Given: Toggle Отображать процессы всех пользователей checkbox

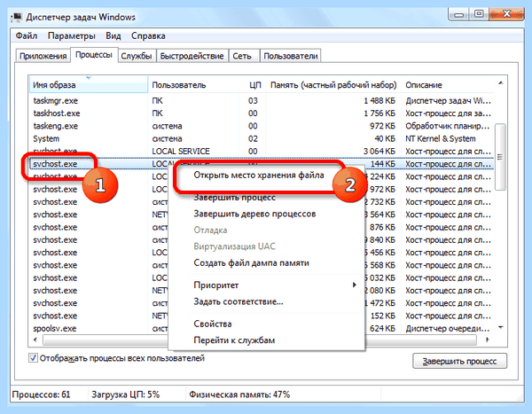Looking at the screenshot, I should point(33,358).
